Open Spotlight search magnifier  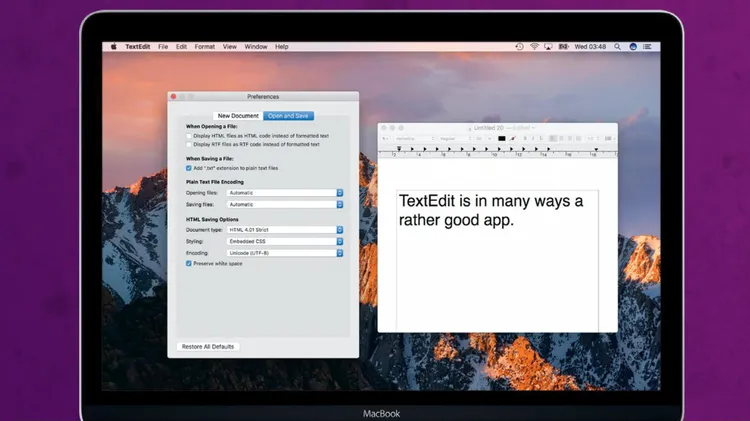[618, 47]
